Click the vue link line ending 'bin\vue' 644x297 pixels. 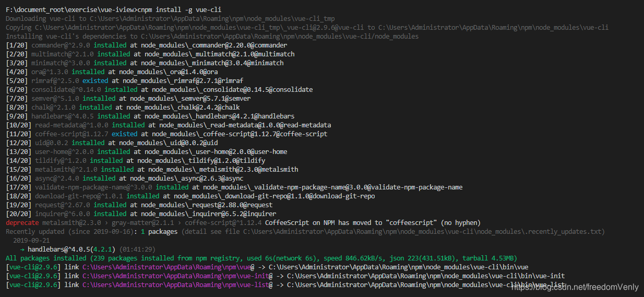pos(267,267)
